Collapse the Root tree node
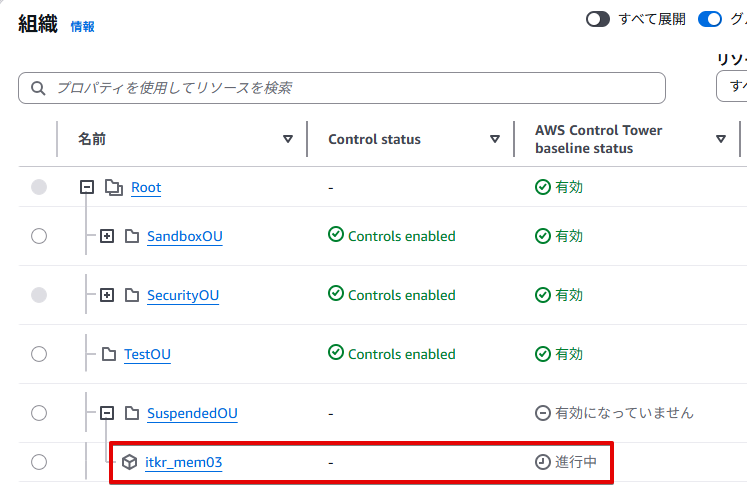The width and height of the screenshot is (747, 488). pyautogui.click(x=87, y=187)
